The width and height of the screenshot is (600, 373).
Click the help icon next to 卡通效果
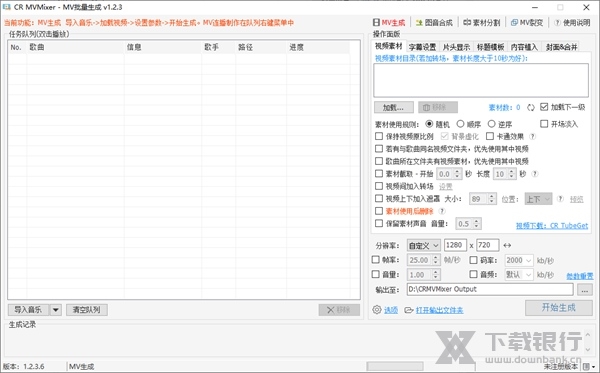coord(532,136)
